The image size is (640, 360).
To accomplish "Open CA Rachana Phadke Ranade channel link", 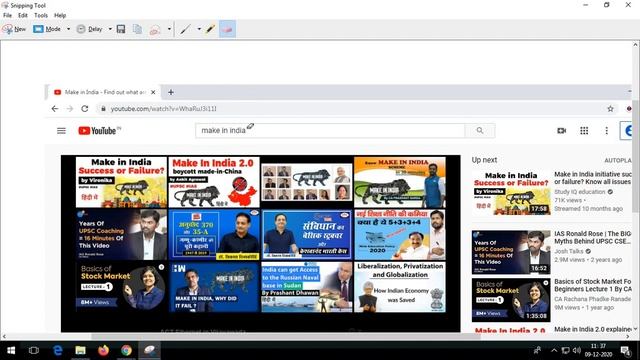I will pos(593,299).
